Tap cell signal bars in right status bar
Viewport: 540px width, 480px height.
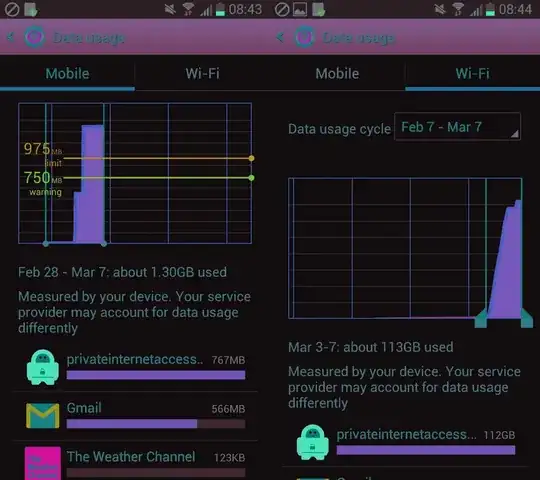(x=476, y=10)
